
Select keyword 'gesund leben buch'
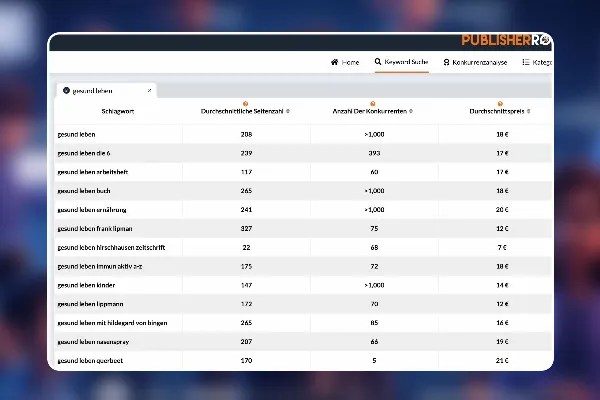click(84, 191)
